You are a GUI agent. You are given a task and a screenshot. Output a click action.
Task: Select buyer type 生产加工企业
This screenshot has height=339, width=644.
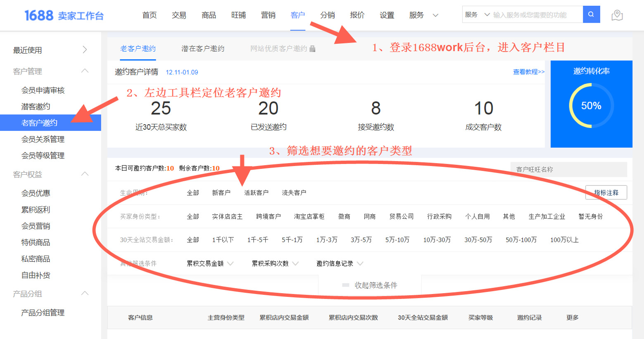coord(547,216)
